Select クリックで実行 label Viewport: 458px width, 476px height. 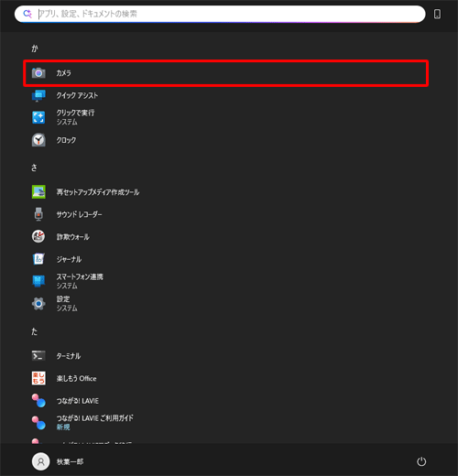pyautogui.click(x=75, y=113)
